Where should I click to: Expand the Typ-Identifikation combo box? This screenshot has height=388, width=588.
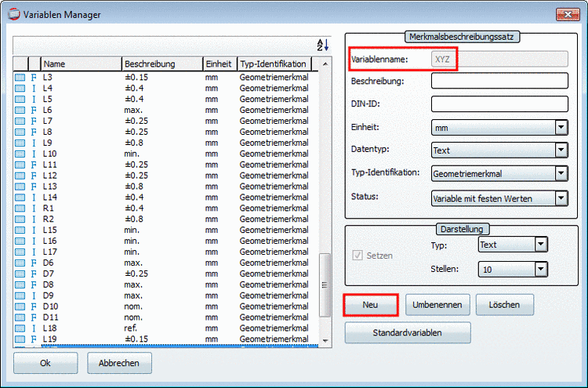pos(561,173)
